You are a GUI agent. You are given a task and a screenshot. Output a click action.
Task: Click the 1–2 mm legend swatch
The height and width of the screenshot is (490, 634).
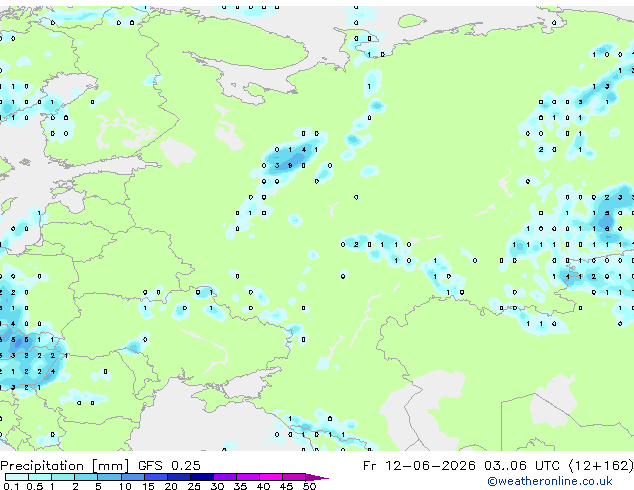point(63,477)
